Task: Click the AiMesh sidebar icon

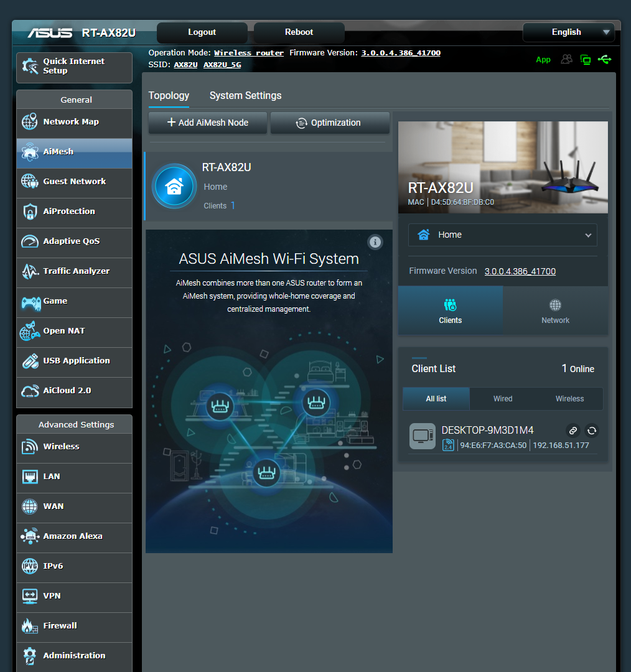Action: [30, 152]
